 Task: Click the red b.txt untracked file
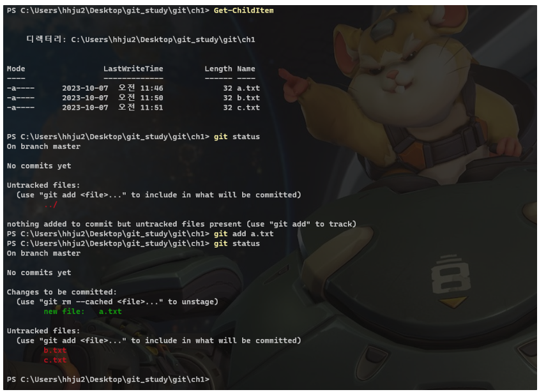point(55,351)
